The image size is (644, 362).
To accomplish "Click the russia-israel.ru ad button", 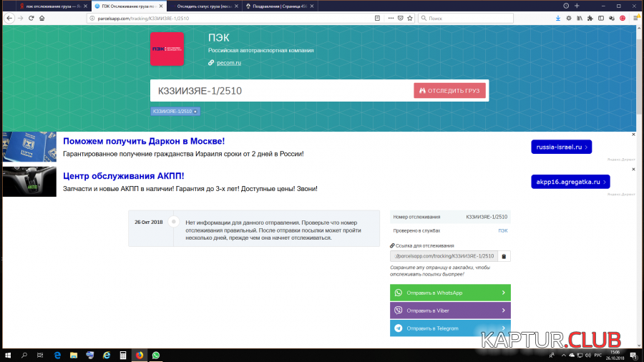I will click(562, 147).
